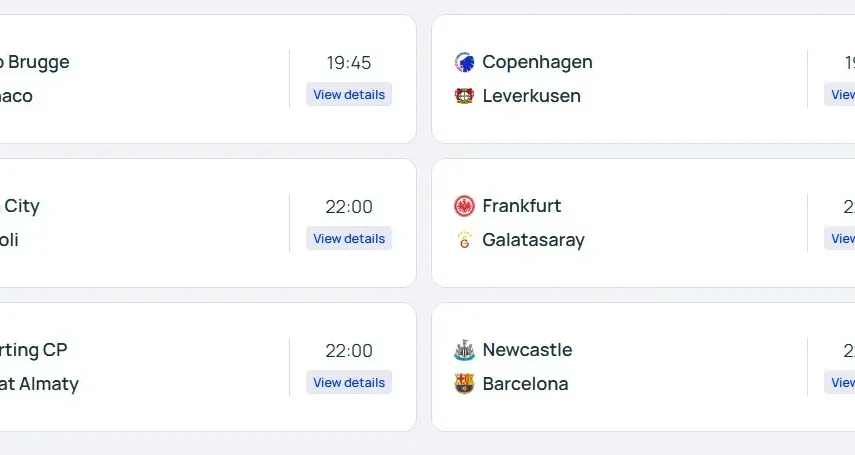Click the Brugge team name
Screen dimensions: 855x455
click(x=38, y=62)
